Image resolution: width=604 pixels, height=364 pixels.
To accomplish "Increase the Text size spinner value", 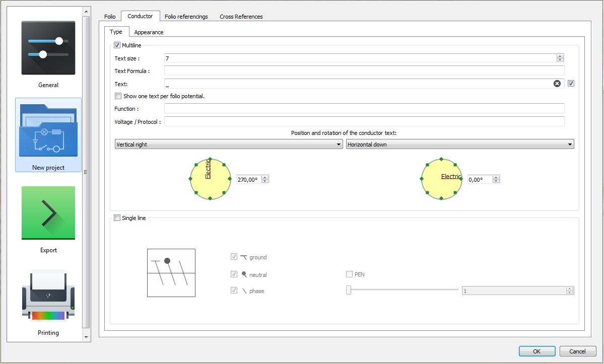I will click(x=560, y=56).
